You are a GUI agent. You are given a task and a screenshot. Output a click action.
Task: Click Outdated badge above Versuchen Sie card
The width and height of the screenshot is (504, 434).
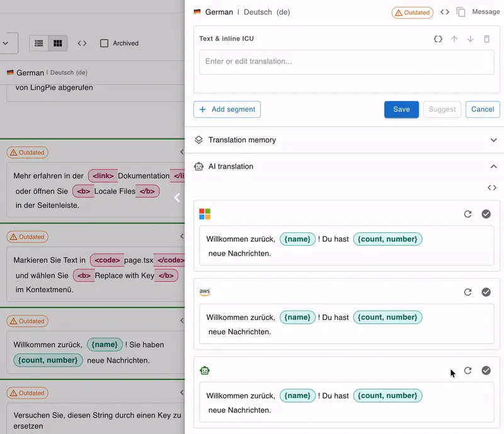27,393
